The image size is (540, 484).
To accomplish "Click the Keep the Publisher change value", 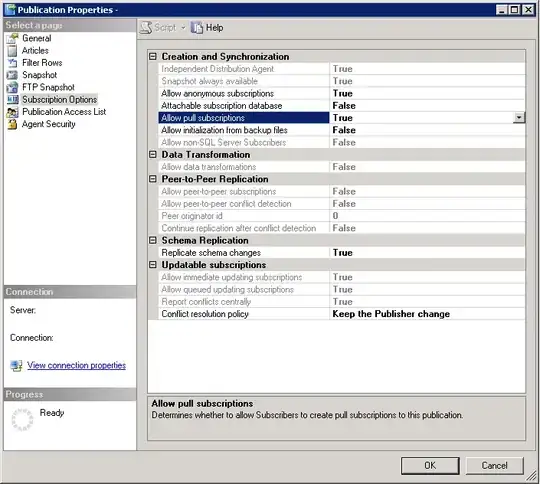I will point(391,314).
